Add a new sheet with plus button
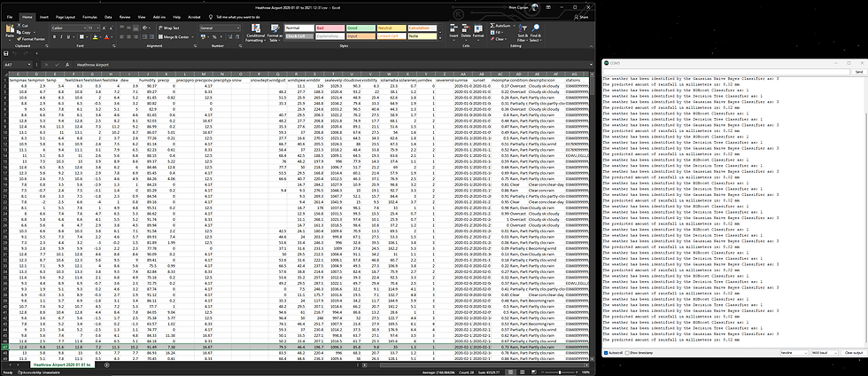The width and height of the screenshot is (868, 376). [107, 364]
